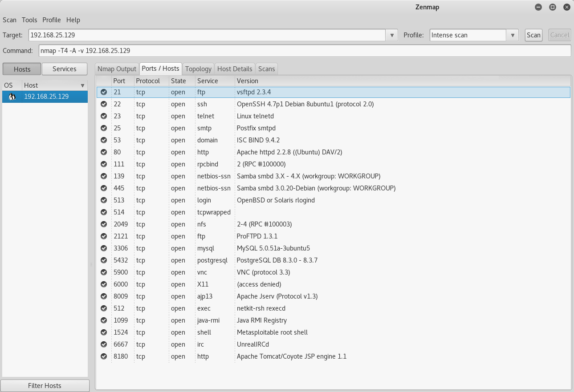Switch to the Topology tab

pos(198,69)
